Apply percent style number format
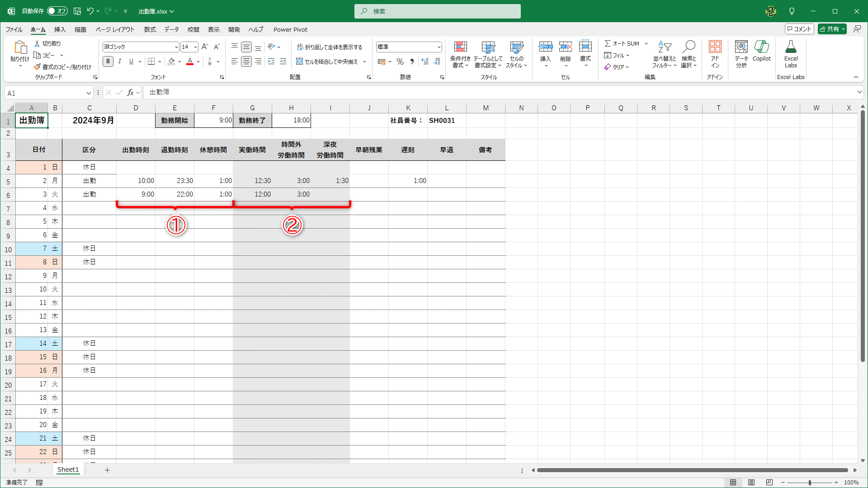Image resolution: width=868 pixels, height=488 pixels. tap(400, 61)
